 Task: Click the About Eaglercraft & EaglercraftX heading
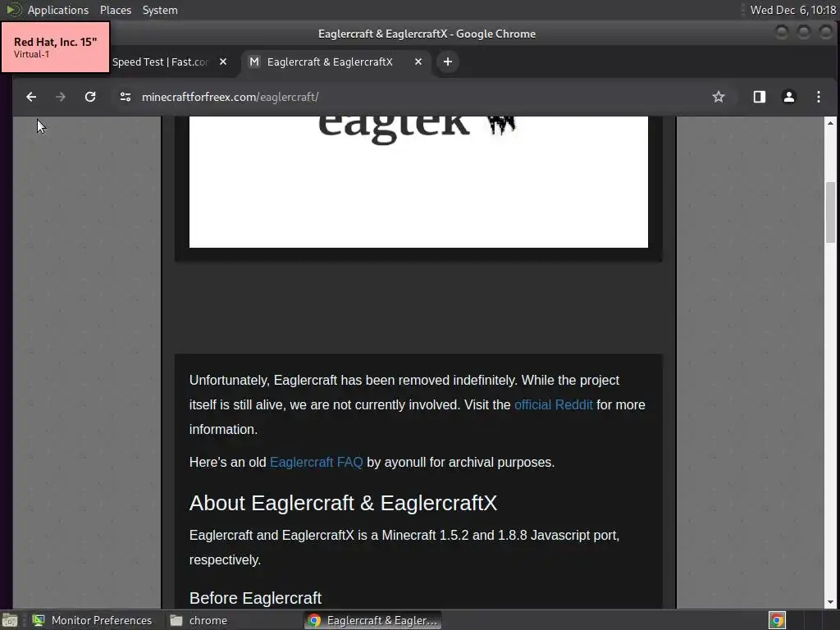(x=343, y=503)
